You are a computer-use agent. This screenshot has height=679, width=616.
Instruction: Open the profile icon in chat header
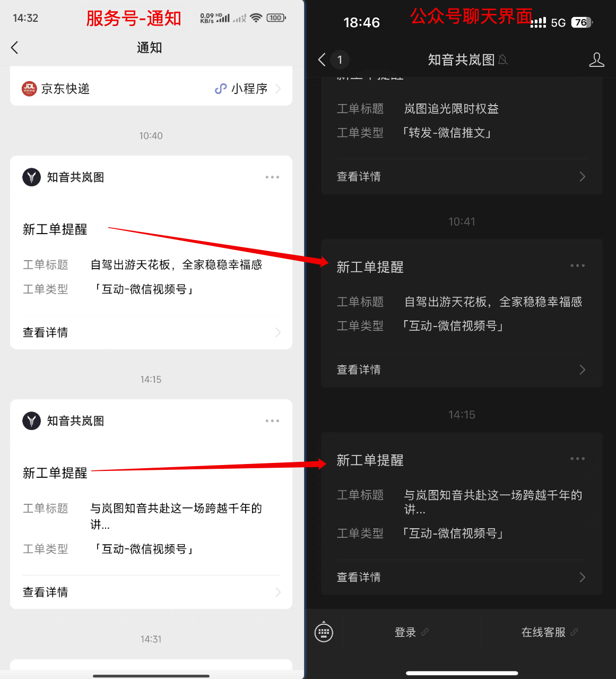(597, 59)
